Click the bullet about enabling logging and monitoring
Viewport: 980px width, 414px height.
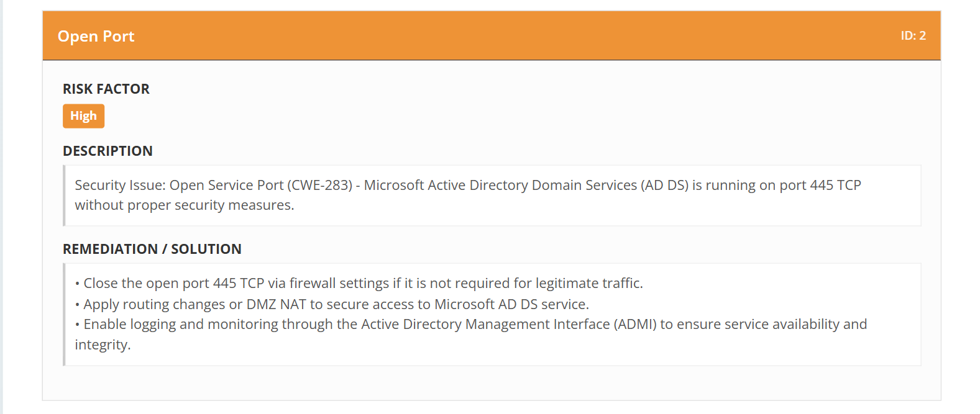point(471,334)
